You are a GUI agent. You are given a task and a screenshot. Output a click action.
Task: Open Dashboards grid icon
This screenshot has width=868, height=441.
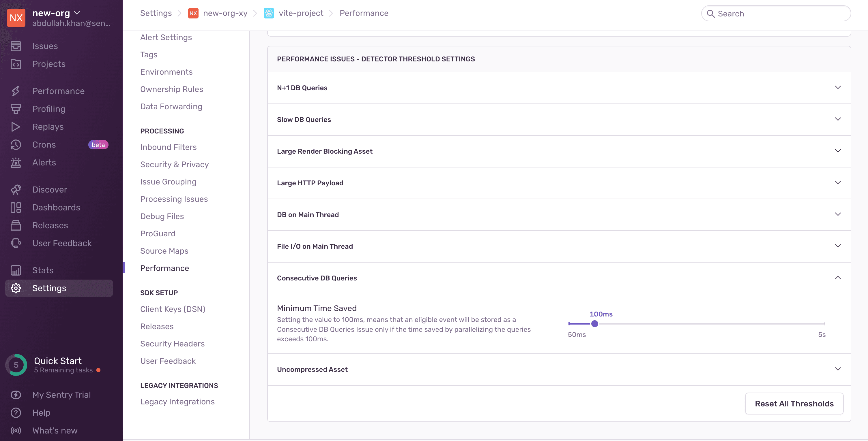16,207
